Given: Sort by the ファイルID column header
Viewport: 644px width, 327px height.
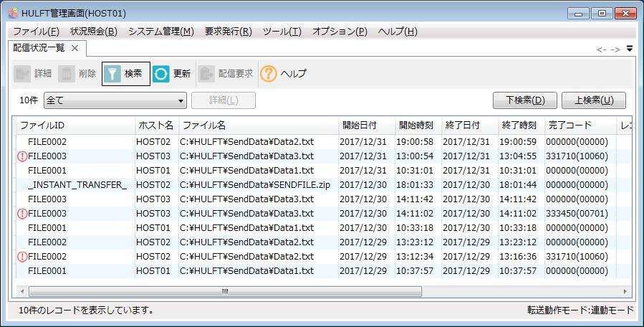Looking at the screenshot, I should click(x=75, y=125).
